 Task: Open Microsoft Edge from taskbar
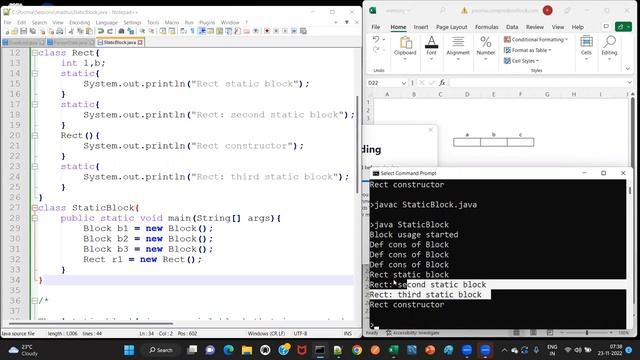pyautogui.click(x=229, y=350)
